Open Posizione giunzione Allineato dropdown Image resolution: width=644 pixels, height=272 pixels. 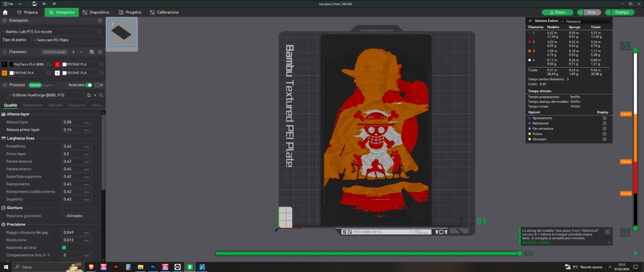[x=76, y=216]
